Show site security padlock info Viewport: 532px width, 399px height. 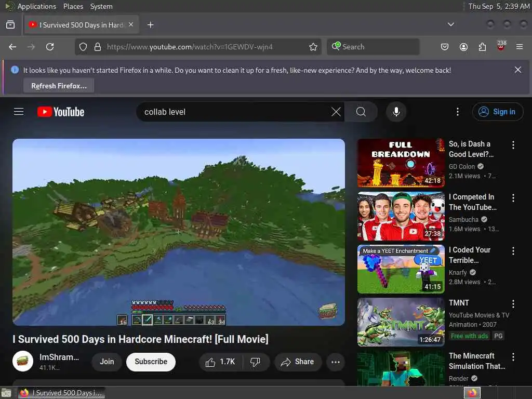pos(97,47)
